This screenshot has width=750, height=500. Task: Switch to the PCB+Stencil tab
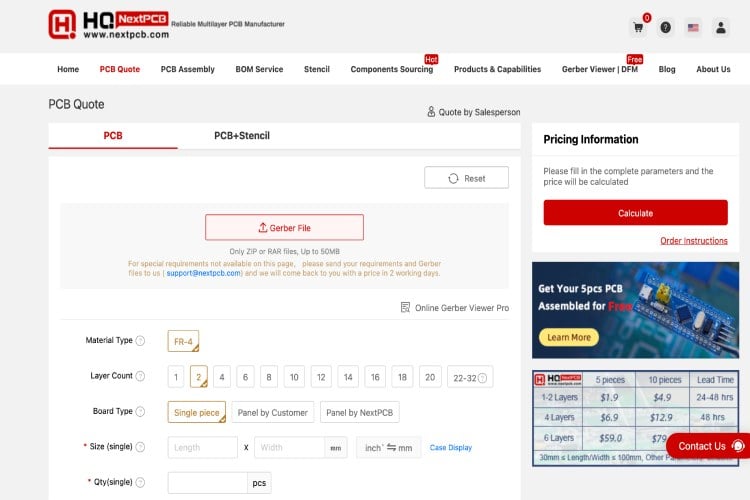click(242, 135)
